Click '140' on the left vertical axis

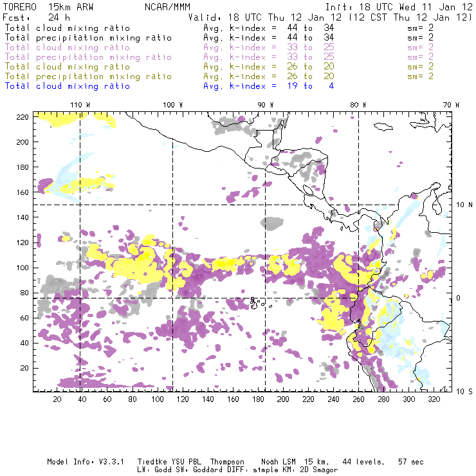[23, 217]
